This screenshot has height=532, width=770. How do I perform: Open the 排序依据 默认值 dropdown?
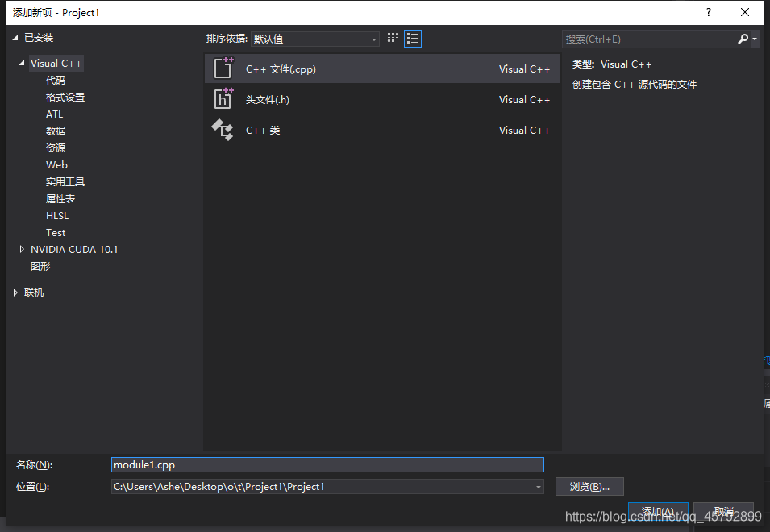[315, 39]
